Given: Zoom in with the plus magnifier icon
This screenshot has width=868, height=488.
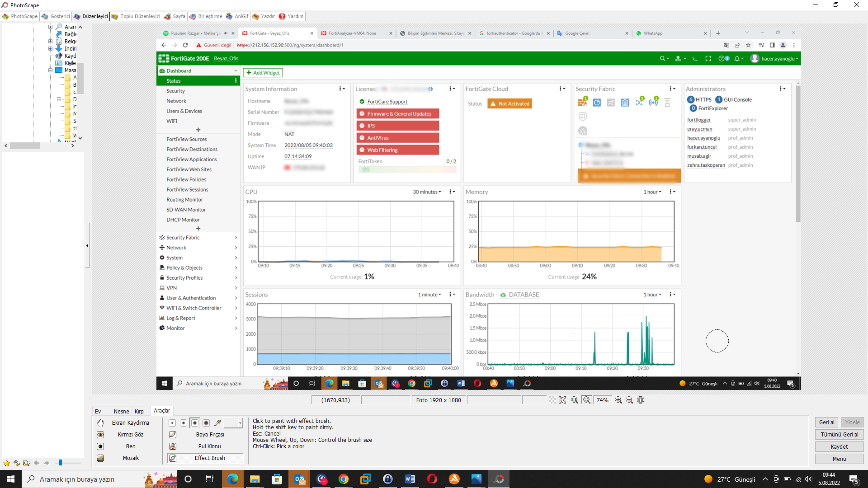Looking at the screenshot, I should tap(618, 400).
